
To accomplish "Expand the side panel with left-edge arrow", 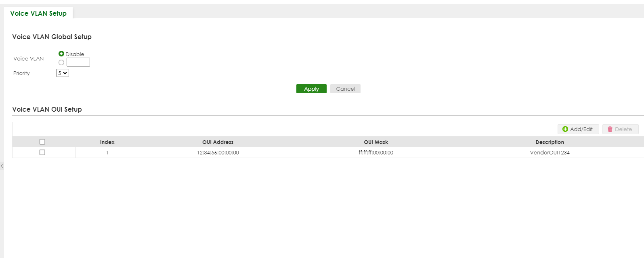I will point(2,166).
